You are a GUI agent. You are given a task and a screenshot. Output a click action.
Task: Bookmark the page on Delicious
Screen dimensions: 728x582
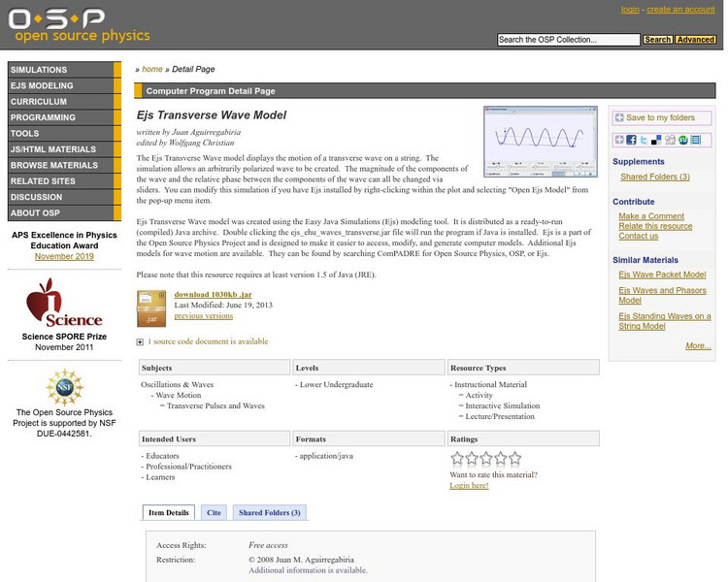(x=656, y=140)
